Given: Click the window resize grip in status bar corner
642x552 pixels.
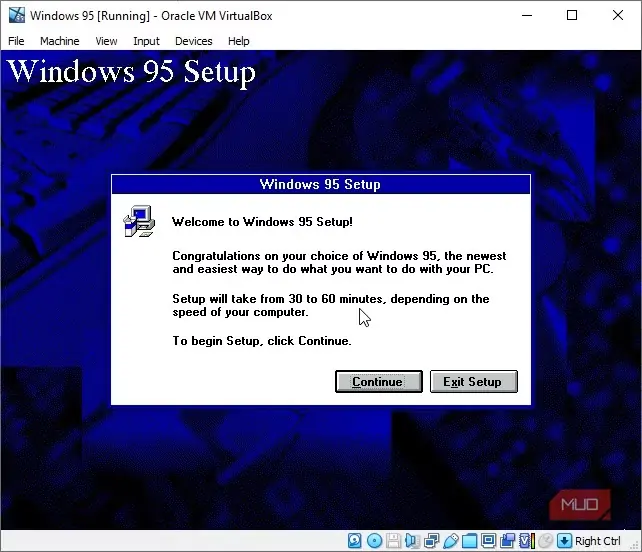Looking at the screenshot, I should 635,545.
